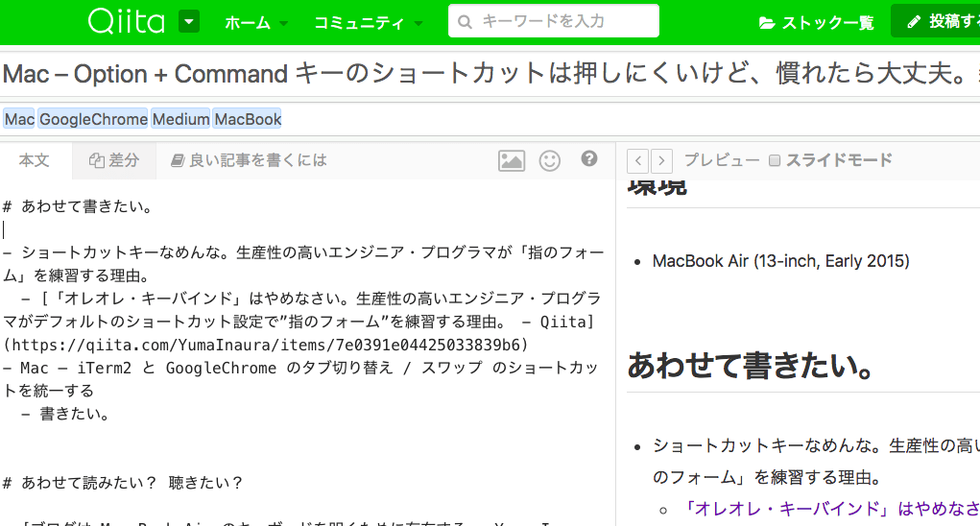Open the ホーム menu
980x526 pixels.
click(x=256, y=23)
